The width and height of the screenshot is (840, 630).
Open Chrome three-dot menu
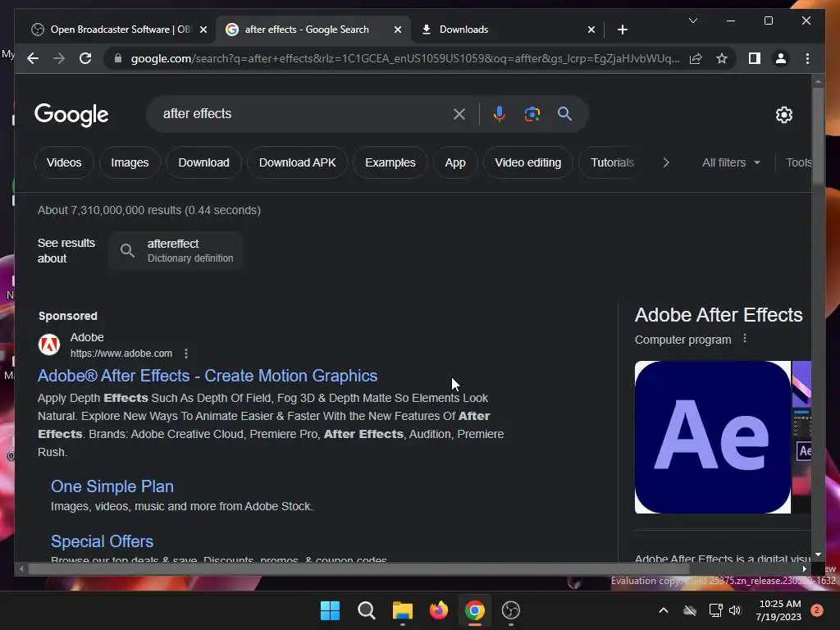[807, 58]
